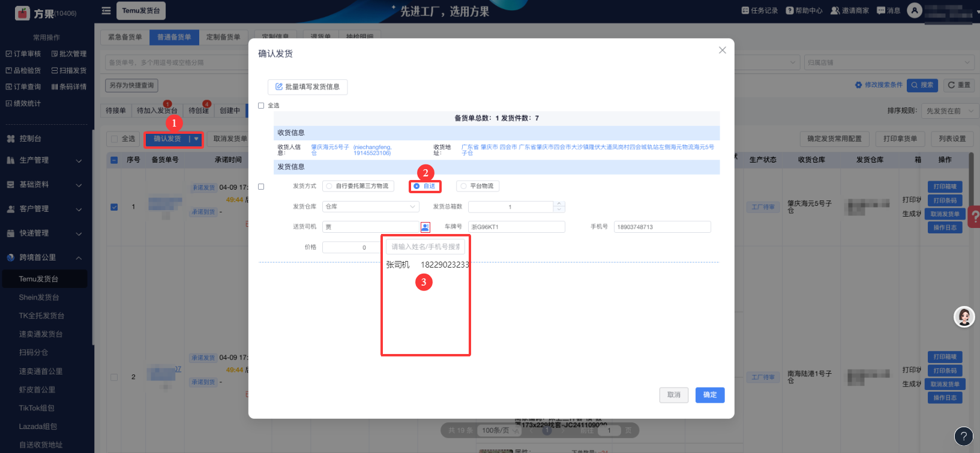
Task: Click the round question mark help icon
Action: tap(963, 436)
